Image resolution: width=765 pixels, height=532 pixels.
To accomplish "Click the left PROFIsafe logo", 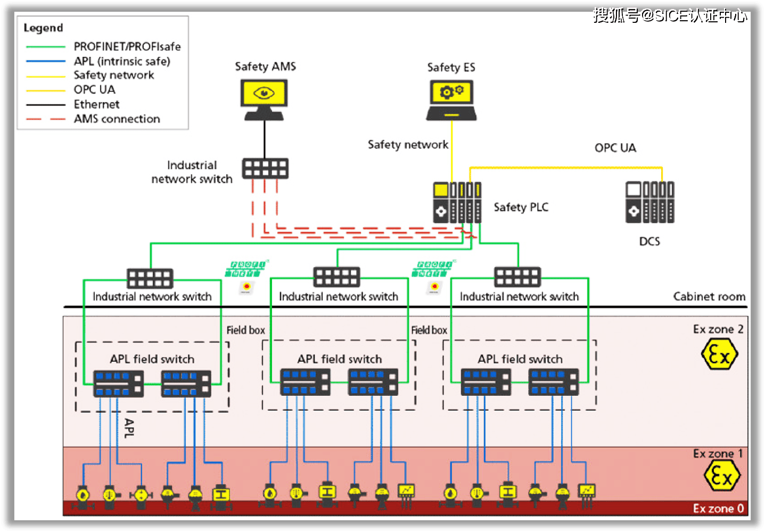I will pyautogui.click(x=245, y=269).
